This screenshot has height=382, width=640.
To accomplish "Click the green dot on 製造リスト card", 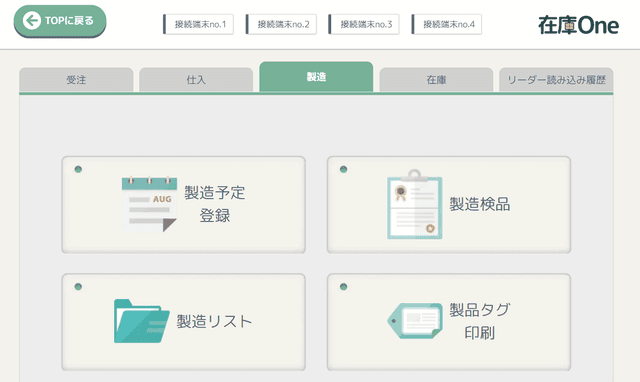I will 78,286.
